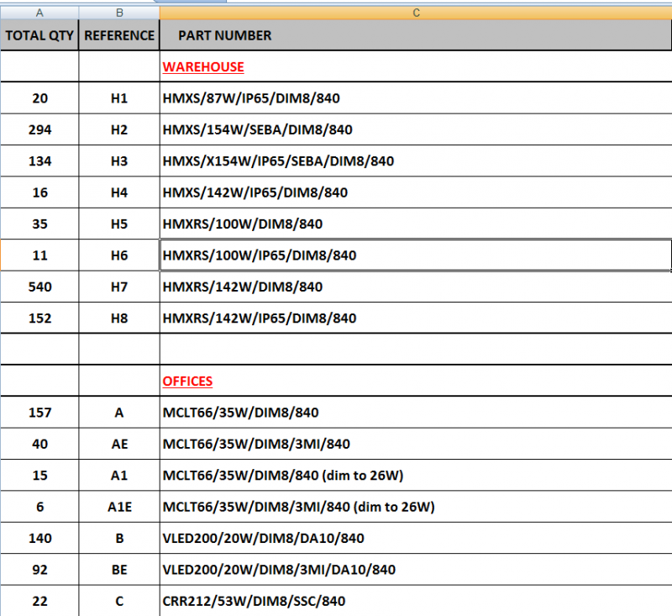Select reference cell H2

pyautogui.click(x=119, y=129)
